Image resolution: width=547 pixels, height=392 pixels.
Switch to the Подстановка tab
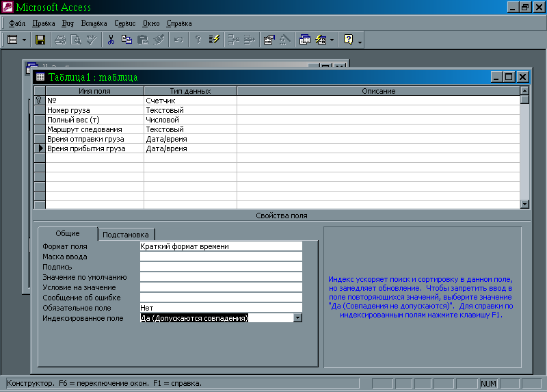126,235
